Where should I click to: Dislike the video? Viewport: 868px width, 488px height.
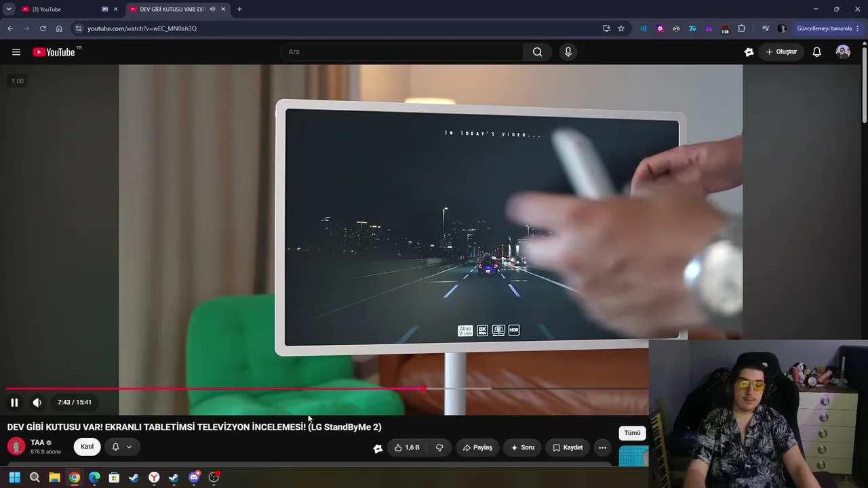point(439,447)
